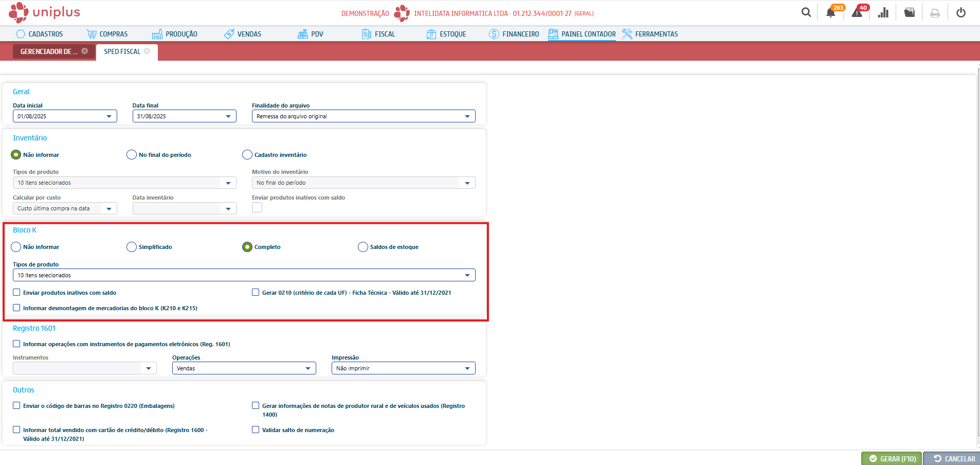Click the Vendas tag icon
This screenshot has height=465, width=980.
pos(229,34)
